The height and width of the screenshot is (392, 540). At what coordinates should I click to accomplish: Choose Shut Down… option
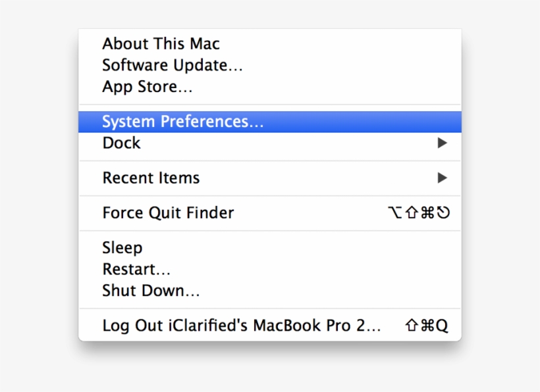(151, 290)
